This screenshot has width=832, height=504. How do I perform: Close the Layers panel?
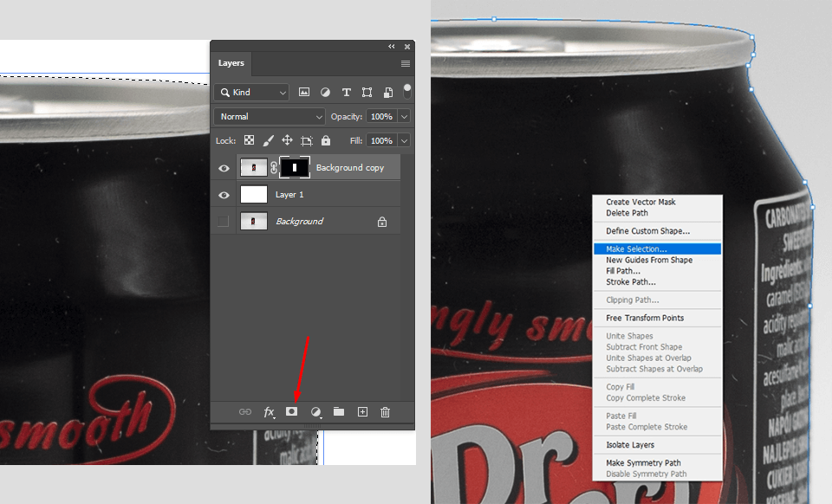coord(407,47)
